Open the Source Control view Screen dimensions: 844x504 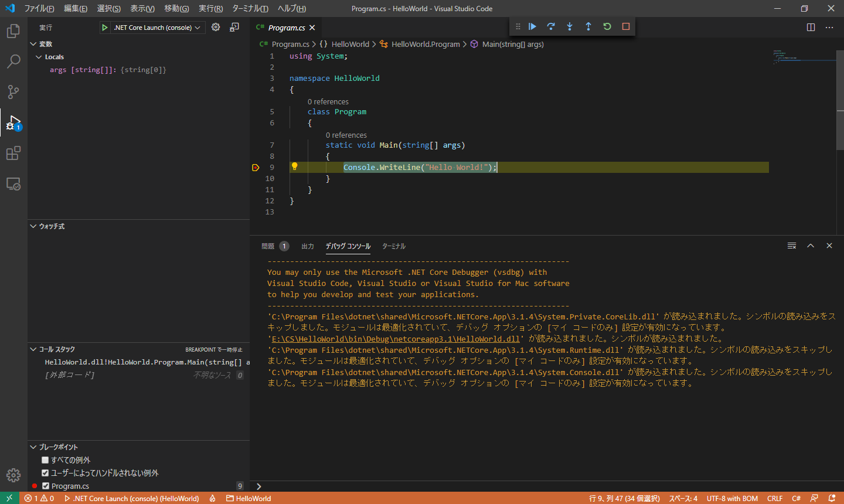13,92
